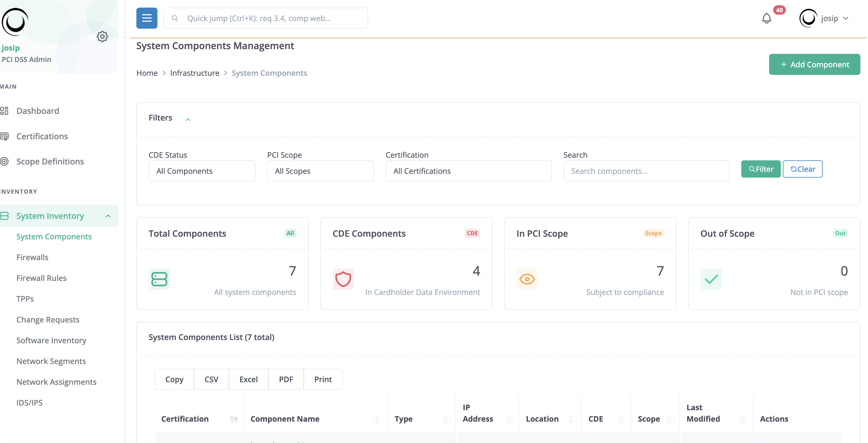Open Firewall Rules from the sidebar
This screenshot has height=443, width=868.
[41, 278]
